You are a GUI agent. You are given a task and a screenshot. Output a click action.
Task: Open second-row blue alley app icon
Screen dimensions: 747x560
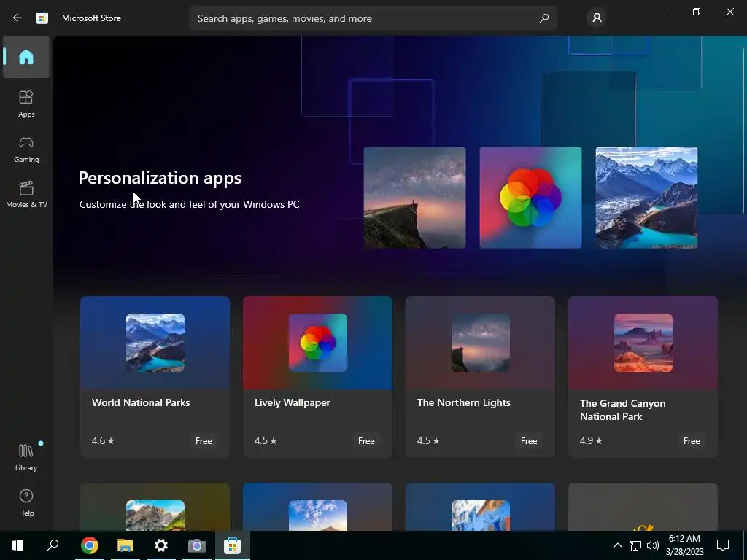[481, 516]
